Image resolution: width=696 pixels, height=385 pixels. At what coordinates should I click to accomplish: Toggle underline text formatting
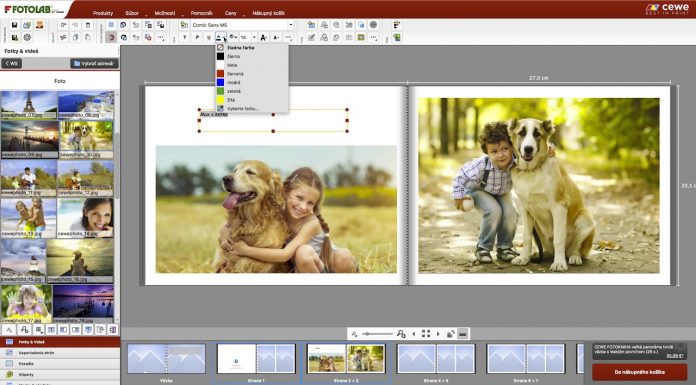point(209,38)
